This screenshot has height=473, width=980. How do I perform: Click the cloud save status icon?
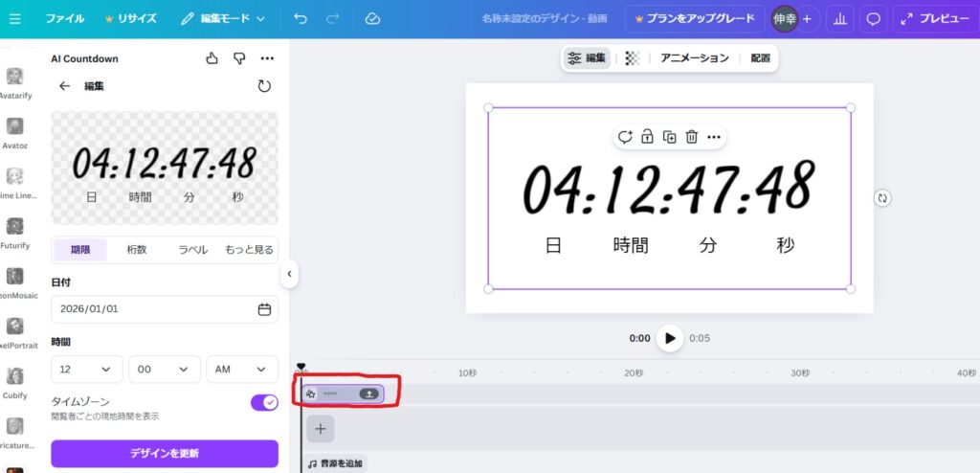372,18
